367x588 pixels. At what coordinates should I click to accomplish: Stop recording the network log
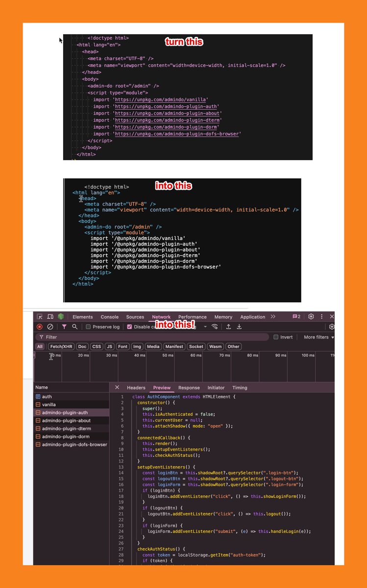point(40,327)
